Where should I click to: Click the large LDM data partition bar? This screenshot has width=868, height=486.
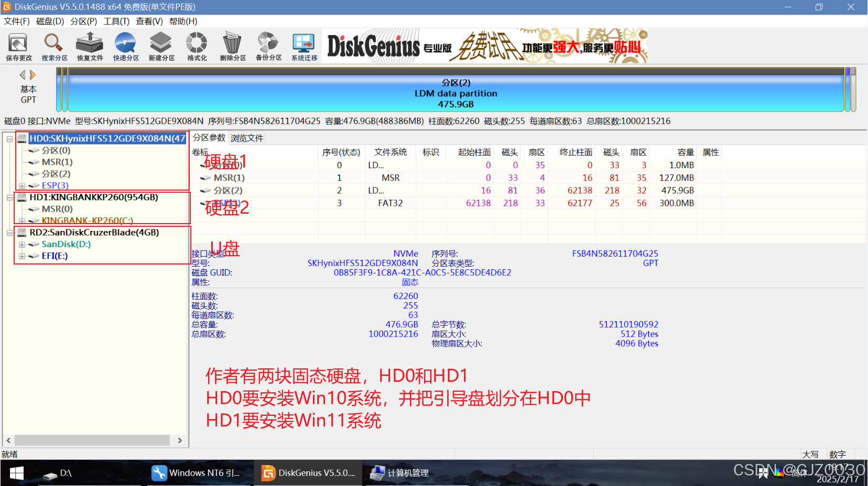point(456,90)
